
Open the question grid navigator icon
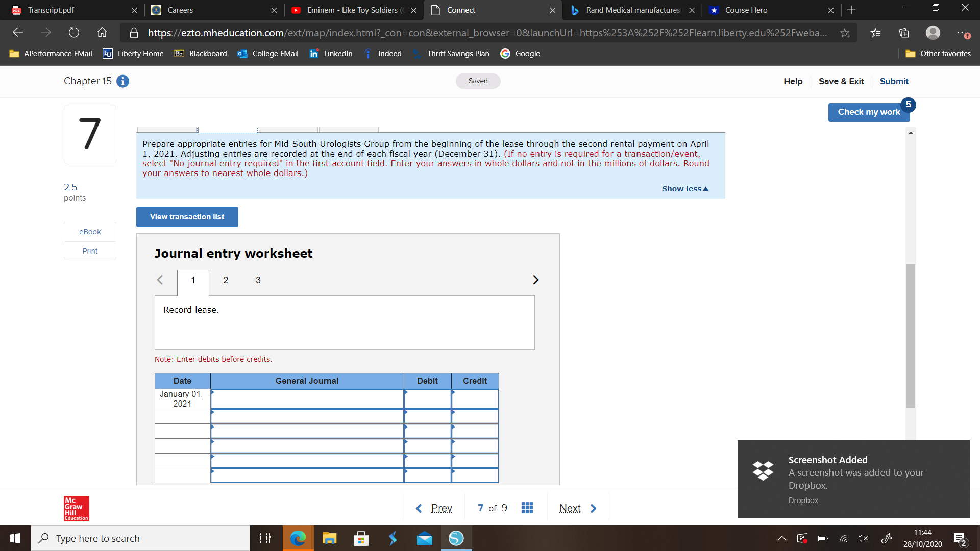527,508
